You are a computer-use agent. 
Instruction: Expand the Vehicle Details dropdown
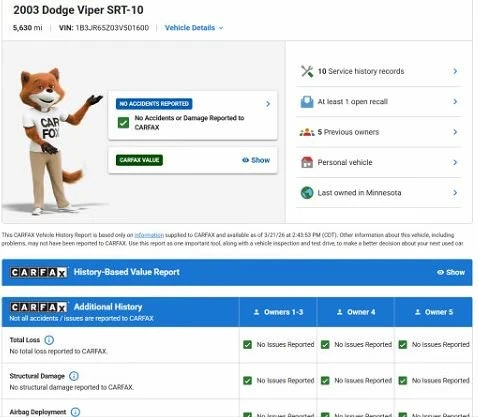pos(194,28)
